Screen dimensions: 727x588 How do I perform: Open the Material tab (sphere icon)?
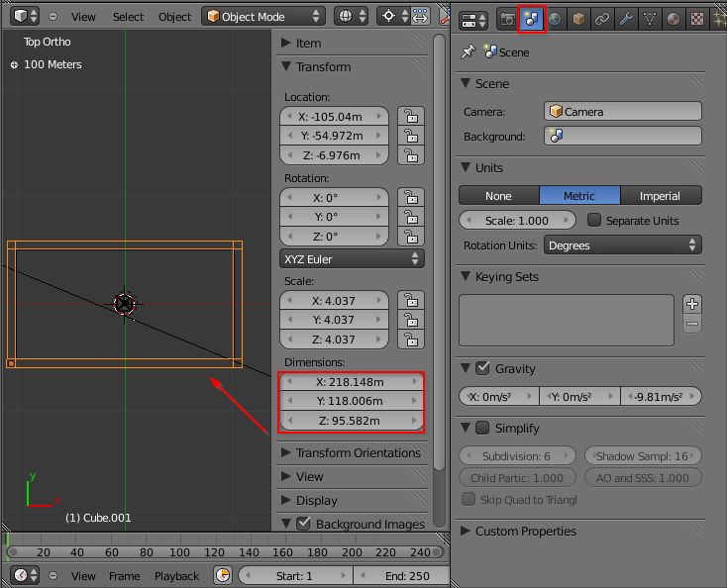click(674, 19)
